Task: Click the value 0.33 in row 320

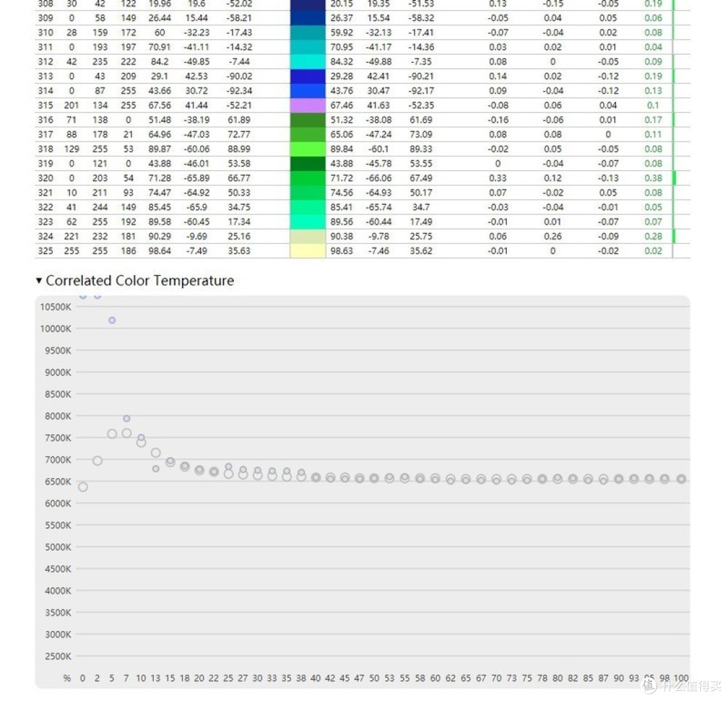Action: point(497,178)
